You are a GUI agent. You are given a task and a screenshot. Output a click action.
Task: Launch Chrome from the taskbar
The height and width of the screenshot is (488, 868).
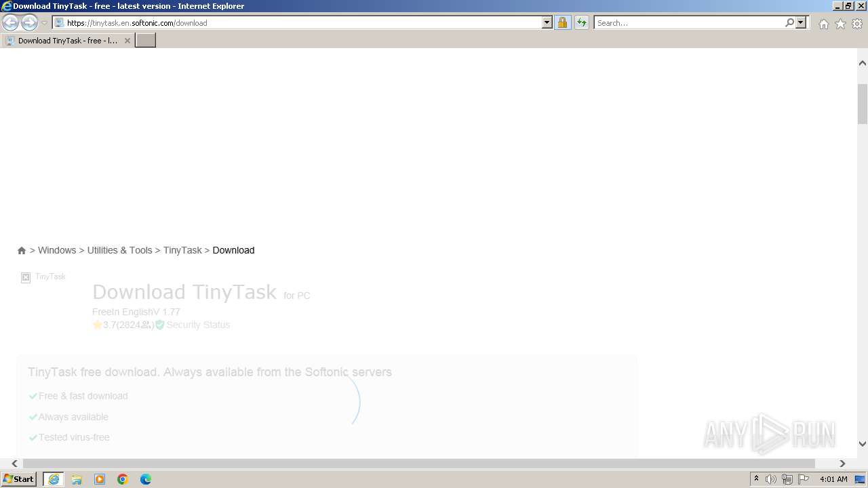123,479
